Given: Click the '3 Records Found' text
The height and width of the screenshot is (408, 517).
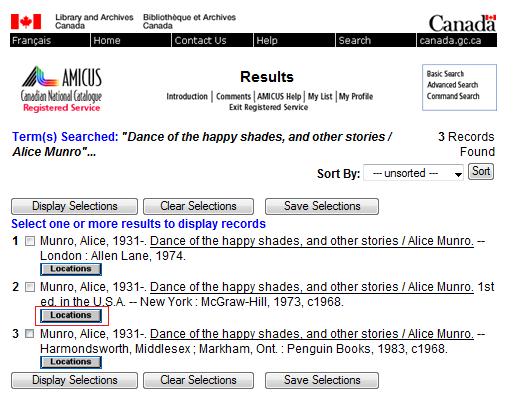Looking at the screenshot, I should 466,144.
